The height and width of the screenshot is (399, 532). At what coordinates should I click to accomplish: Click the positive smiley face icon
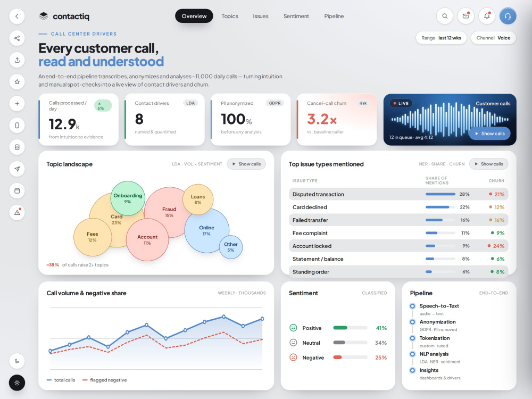click(293, 328)
